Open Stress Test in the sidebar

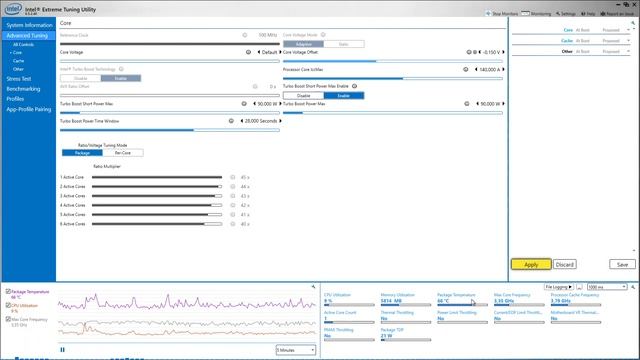click(19, 79)
